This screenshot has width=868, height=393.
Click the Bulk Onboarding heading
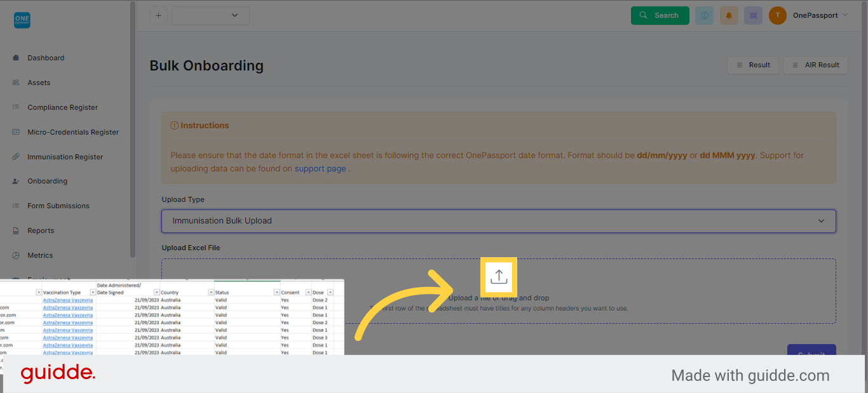207,65
